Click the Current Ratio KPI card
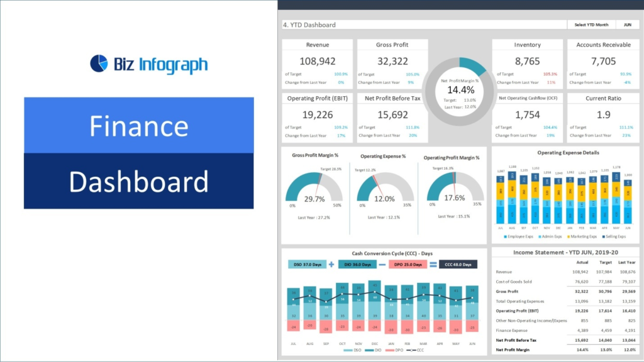The image size is (644, 362). point(602,115)
